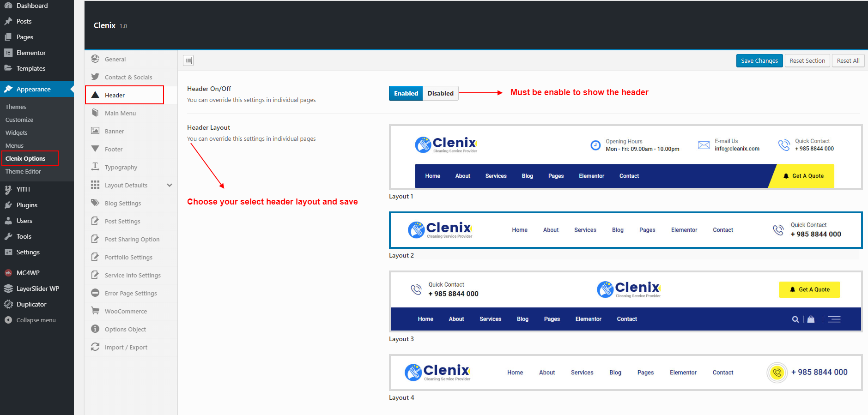Click the Typography icon in options panel
Screen dimensions: 868x415
tap(95, 167)
